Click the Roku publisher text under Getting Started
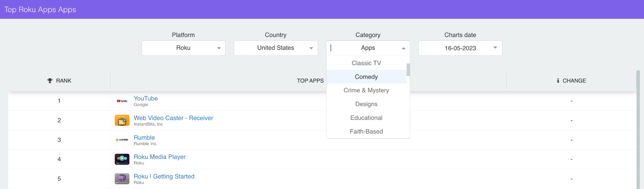Screen dimensions: 644x189 click(139, 183)
